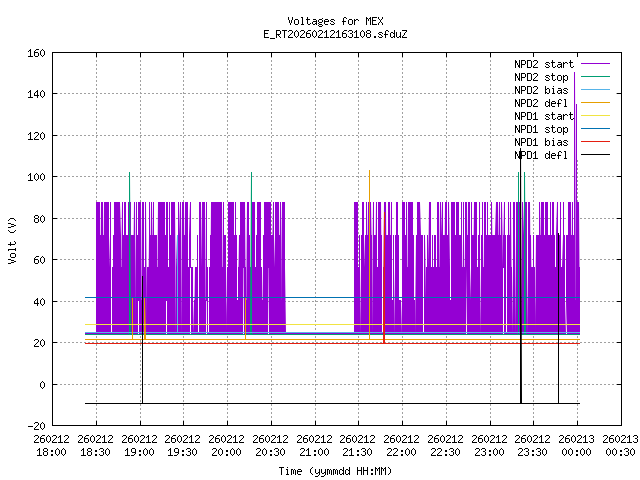640x480 pixels.
Task: Click the NPD2 start legend entry
Action: click(543, 64)
